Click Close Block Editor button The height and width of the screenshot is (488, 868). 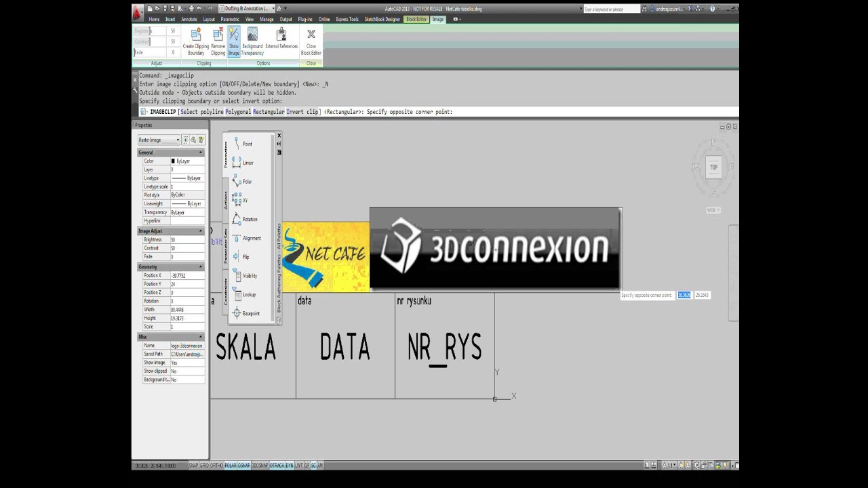[x=311, y=41]
